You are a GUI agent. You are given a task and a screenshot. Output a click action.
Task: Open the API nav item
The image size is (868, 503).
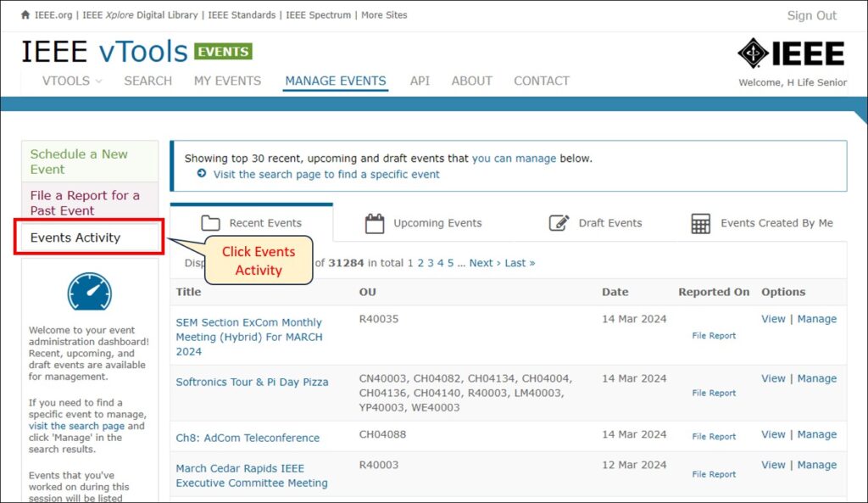[420, 81]
